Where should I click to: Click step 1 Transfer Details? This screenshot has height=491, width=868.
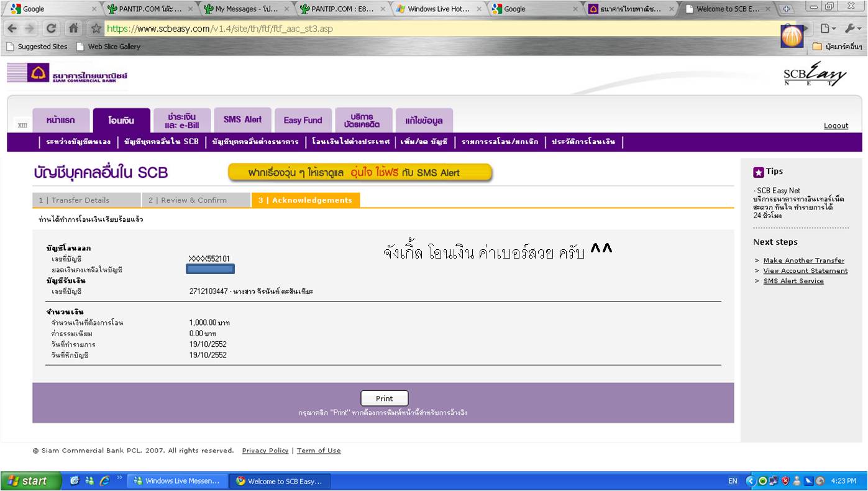(86, 200)
